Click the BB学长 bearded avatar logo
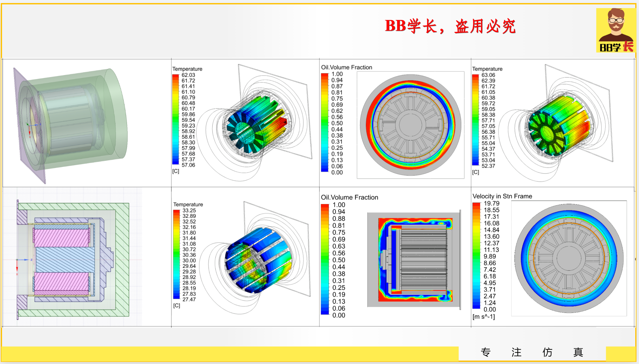 616,30
